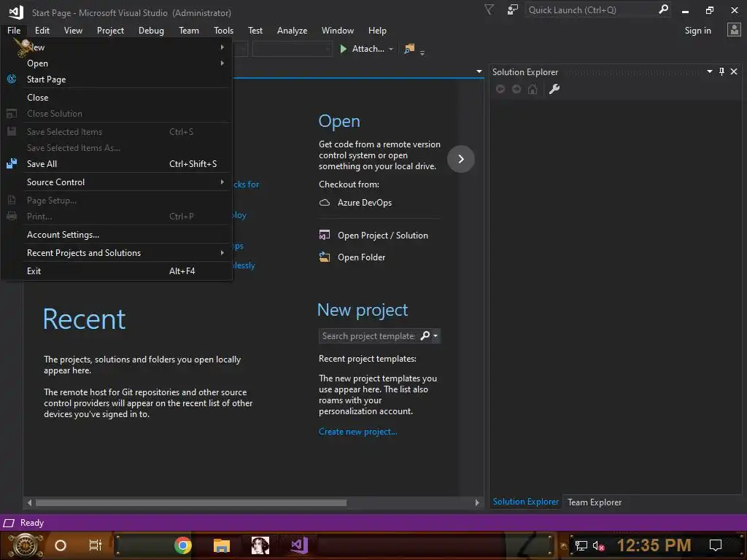Screen dimensions: 747x560
Task: Open the View menu
Action: click(73, 31)
